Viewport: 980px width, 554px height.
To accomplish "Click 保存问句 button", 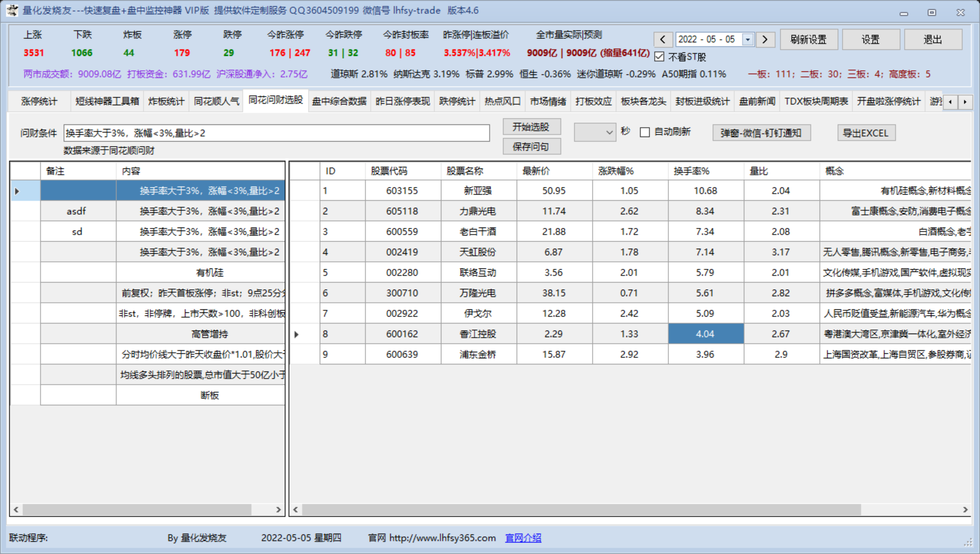I will click(531, 146).
